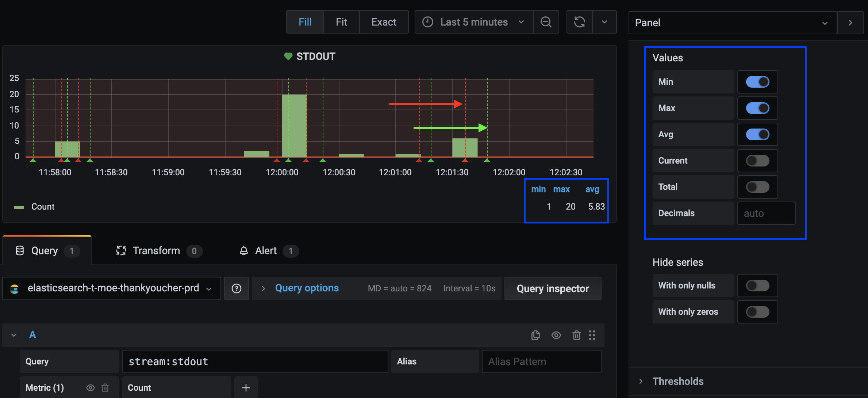This screenshot has width=868, height=398.
Task: Select the Exact view mode
Action: coord(384,22)
